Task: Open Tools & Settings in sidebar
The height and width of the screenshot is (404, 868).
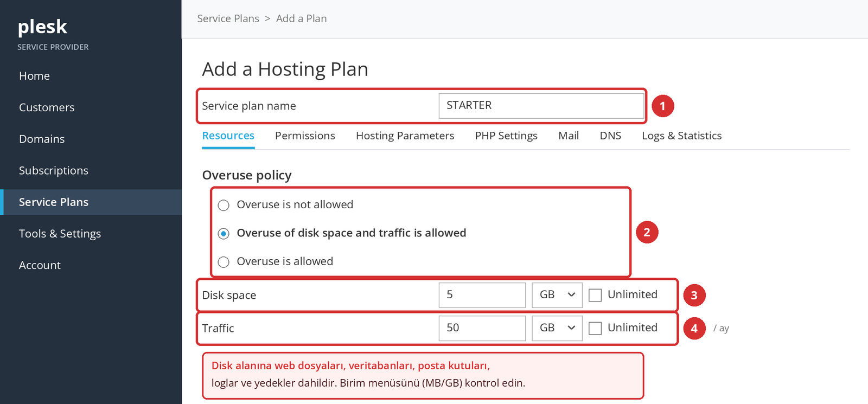Action: pos(60,234)
